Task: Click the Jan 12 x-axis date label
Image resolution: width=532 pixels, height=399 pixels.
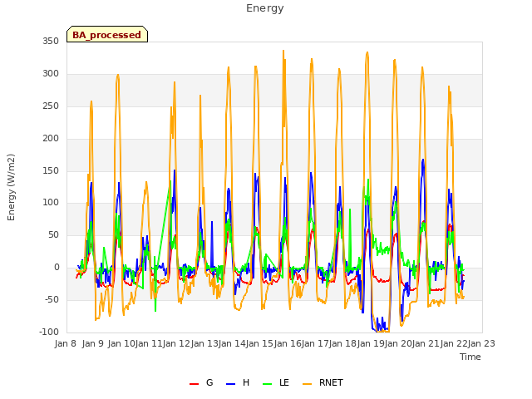Action: pyautogui.click(x=176, y=343)
